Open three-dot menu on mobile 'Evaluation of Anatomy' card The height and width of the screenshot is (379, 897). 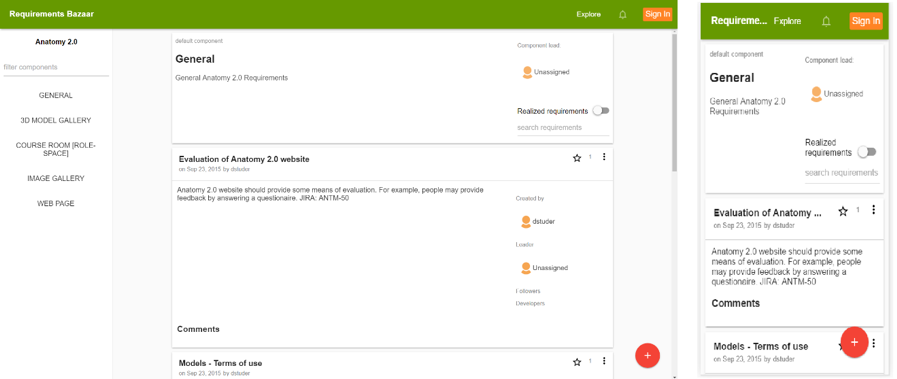873,210
